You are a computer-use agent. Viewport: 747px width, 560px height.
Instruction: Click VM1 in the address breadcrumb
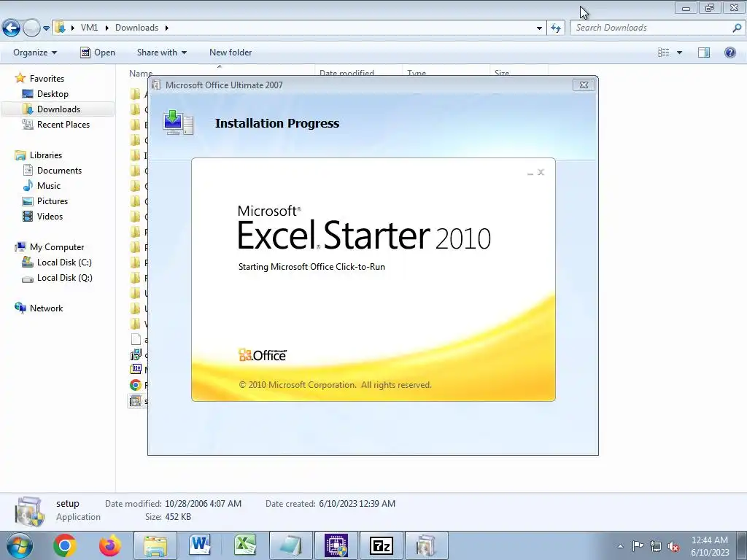[89, 28]
